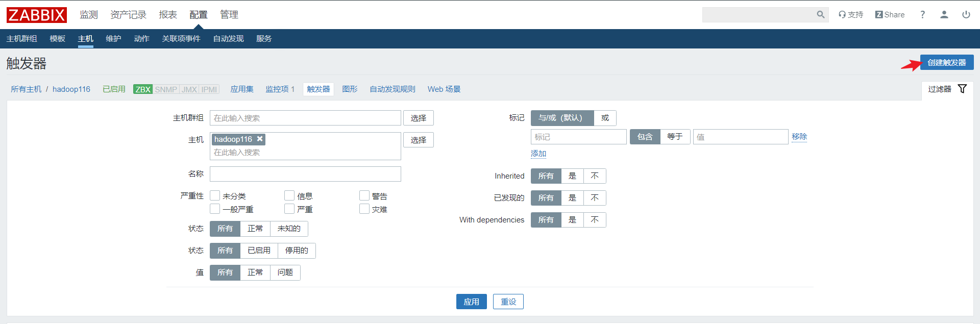The width and height of the screenshot is (980, 324).
Task: Open the 配置 top menu
Action: pos(199,15)
